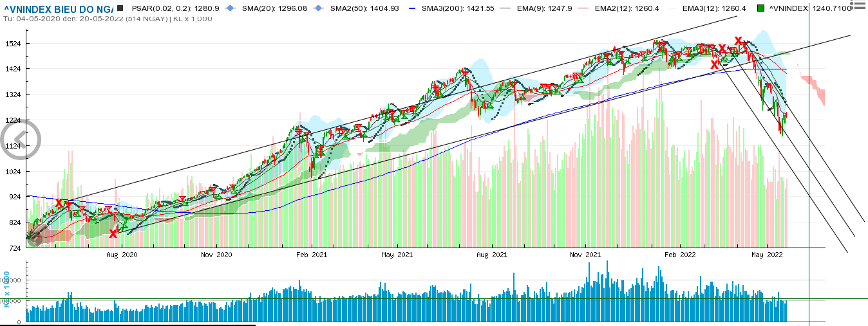Image resolution: width=868 pixels, height=326 pixels.
Task: Click the May 2022 axis label
Action: tap(766, 255)
